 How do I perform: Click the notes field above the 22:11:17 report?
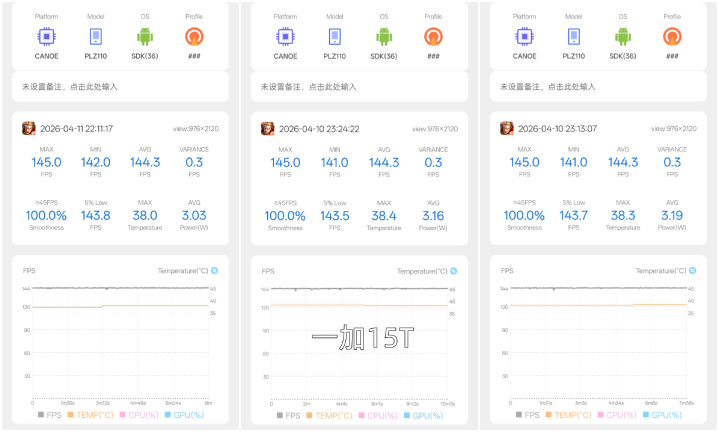tap(120, 87)
